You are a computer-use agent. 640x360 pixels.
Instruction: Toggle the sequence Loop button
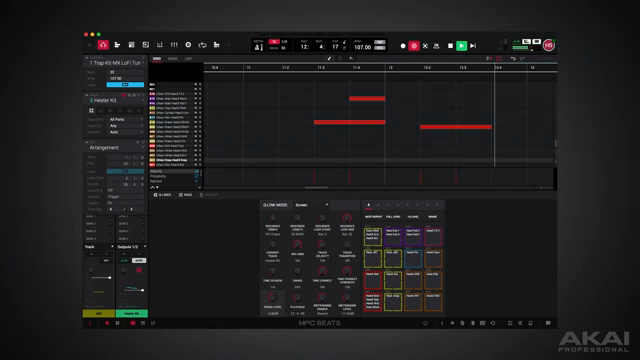pos(125,84)
